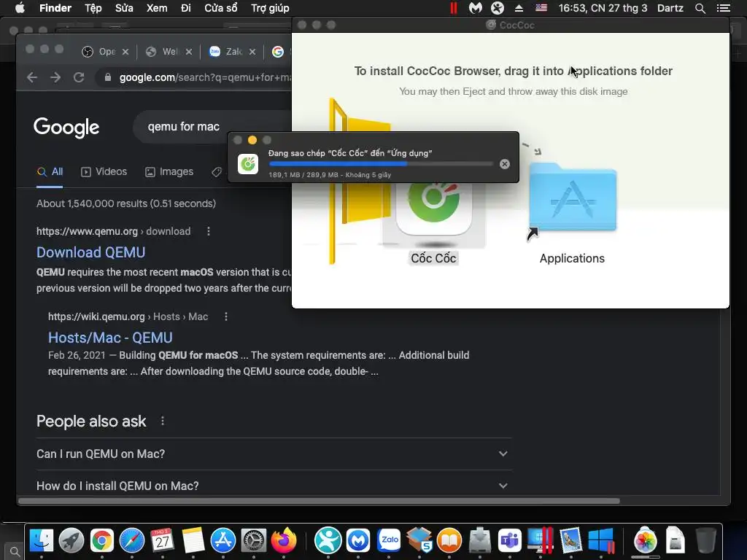Open Applications folder shortcut in installer

click(573, 198)
